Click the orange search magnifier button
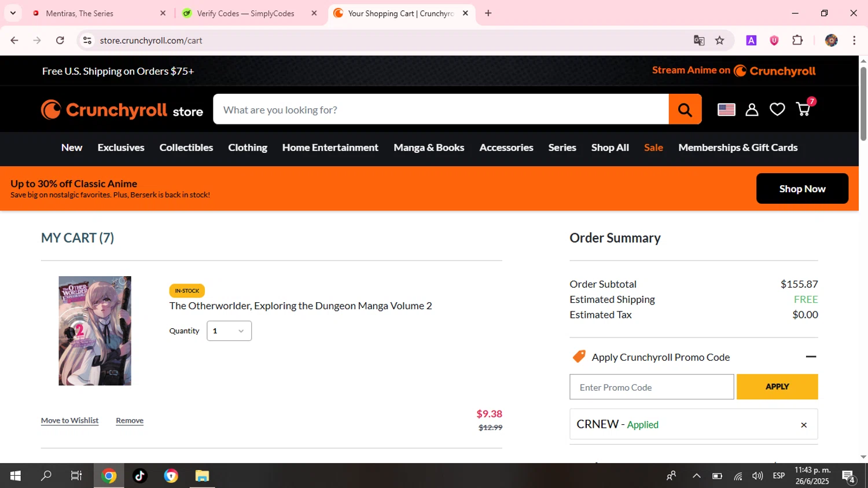868x488 pixels. click(x=685, y=109)
